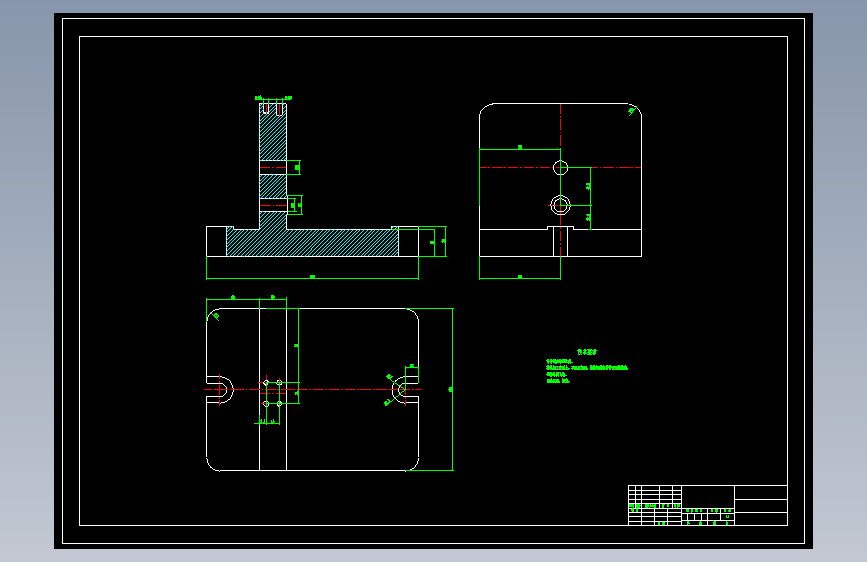Screen dimensions: 867x562
Task: Select the upper through-hole in section view rib
Action: click(x=273, y=167)
